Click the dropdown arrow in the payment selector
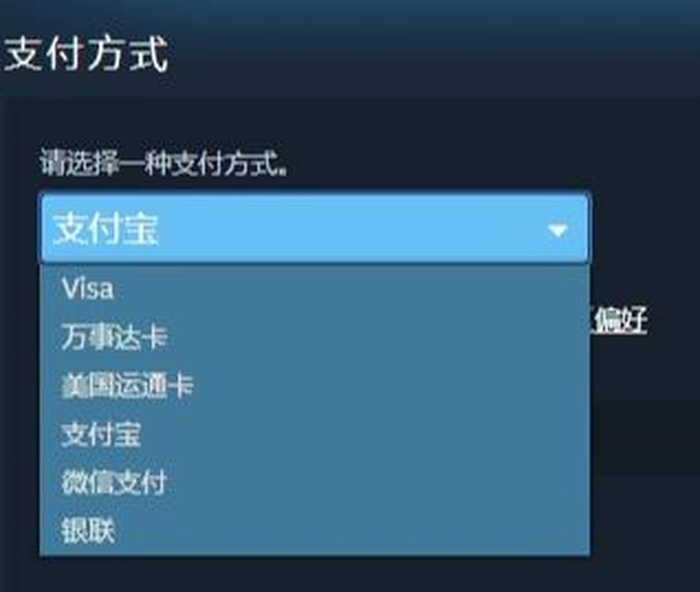The height and width of the screenshot is (592, 700). (557, 230)
